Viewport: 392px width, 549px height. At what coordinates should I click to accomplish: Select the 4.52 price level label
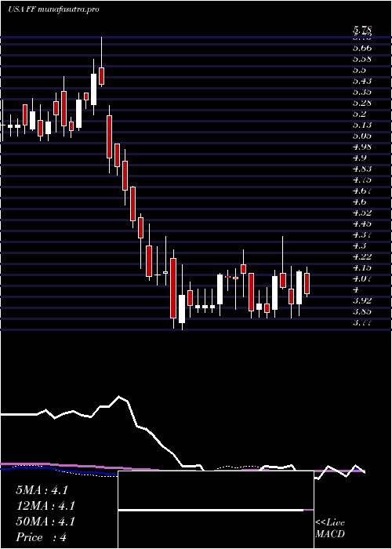click(362, 213)
